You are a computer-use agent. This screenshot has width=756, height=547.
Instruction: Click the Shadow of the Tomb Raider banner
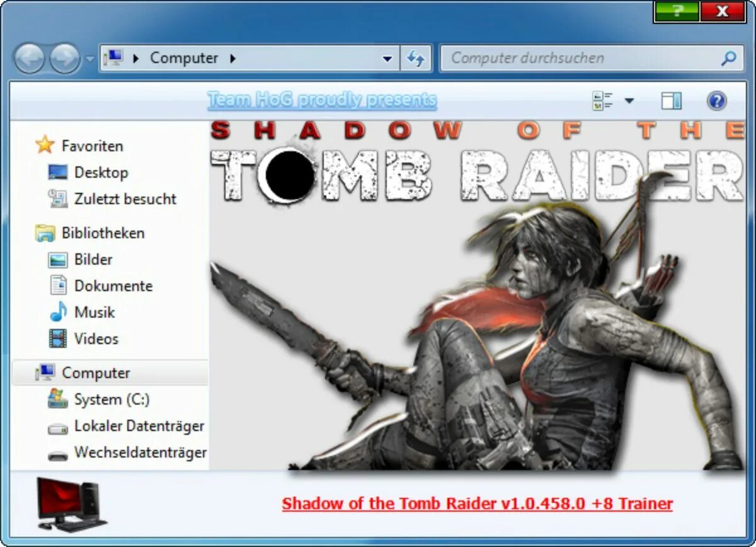coord(478,295)
